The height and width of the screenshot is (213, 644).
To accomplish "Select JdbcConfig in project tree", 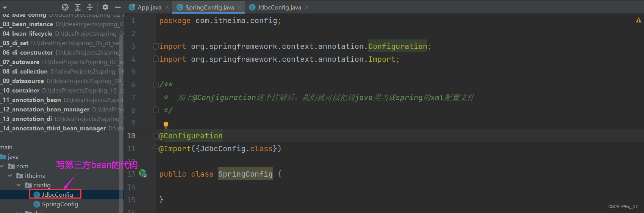I will (x=57, y=194).
